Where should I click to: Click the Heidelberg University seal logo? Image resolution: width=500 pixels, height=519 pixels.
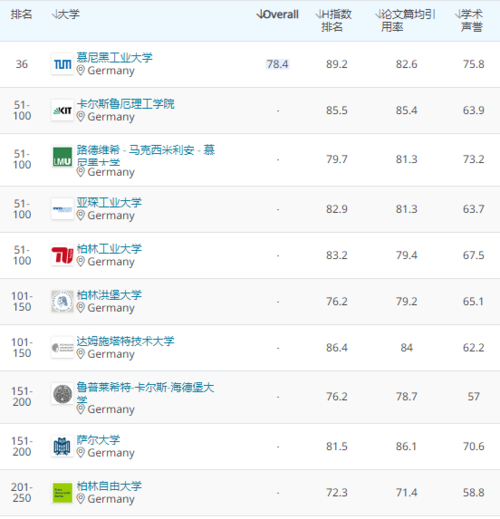[x=62, y=394]
